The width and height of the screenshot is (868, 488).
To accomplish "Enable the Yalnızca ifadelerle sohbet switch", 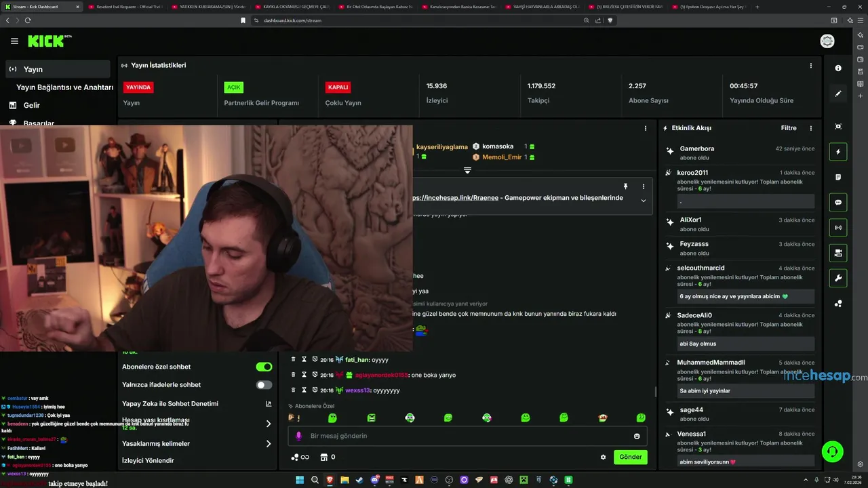I will 264,385.
